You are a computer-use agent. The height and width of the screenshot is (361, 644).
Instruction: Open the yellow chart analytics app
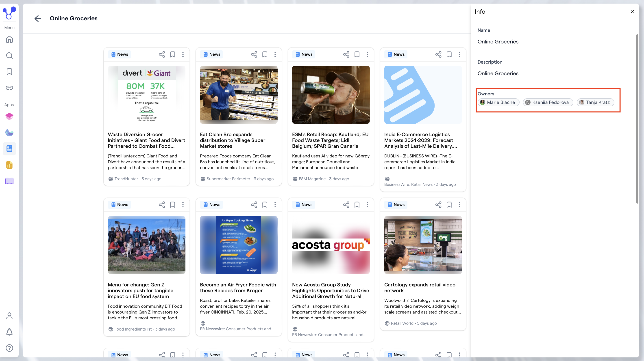tap(9, 165)
